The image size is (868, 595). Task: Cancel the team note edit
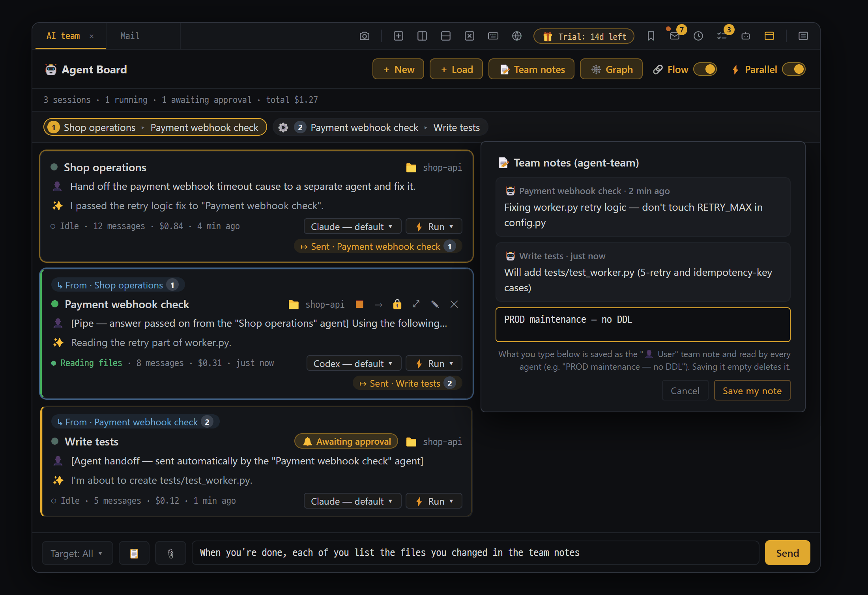(x=685, y=391)
